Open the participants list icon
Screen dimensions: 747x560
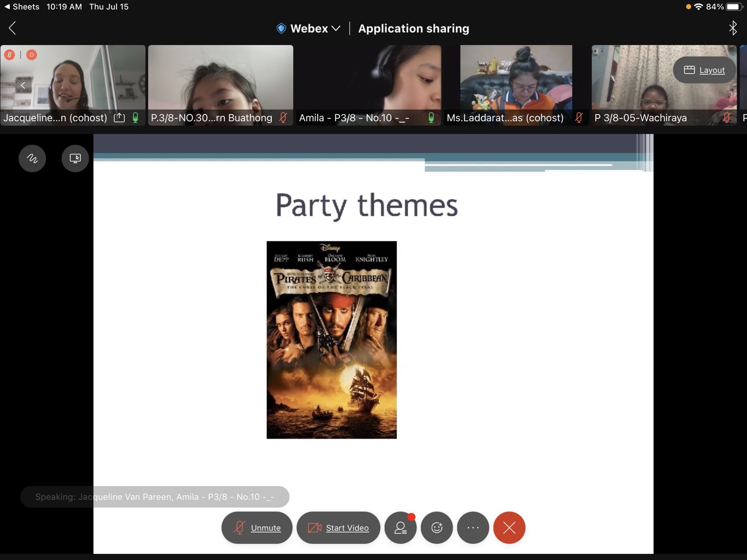(401, 528)
